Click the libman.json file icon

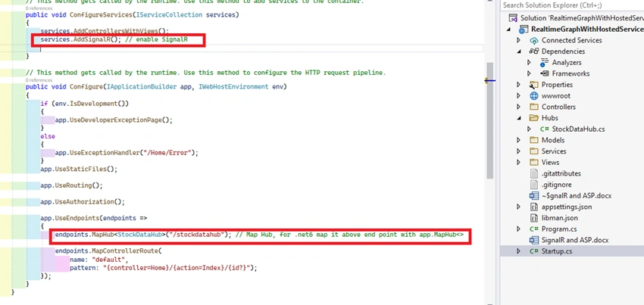(534, 217)
